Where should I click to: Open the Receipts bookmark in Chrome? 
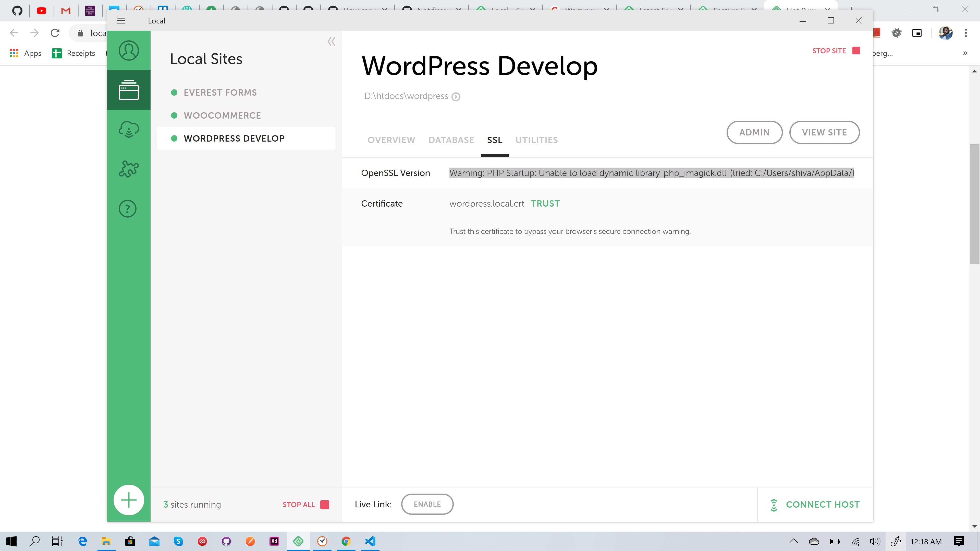[73, 53]
